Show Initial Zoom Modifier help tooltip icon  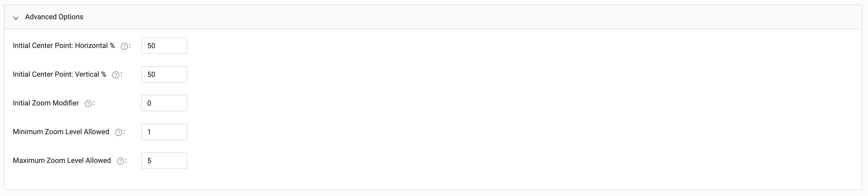[x=88, y=104]
